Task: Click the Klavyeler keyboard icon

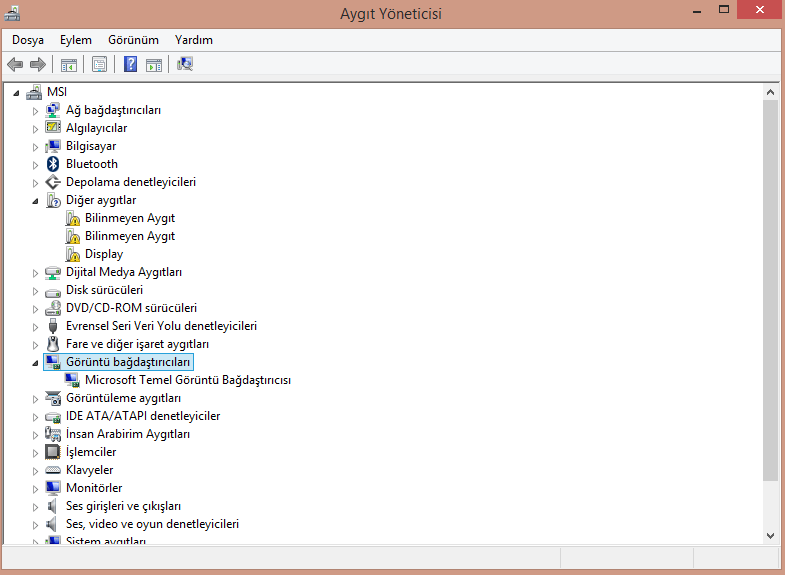Action: point(53,470)
